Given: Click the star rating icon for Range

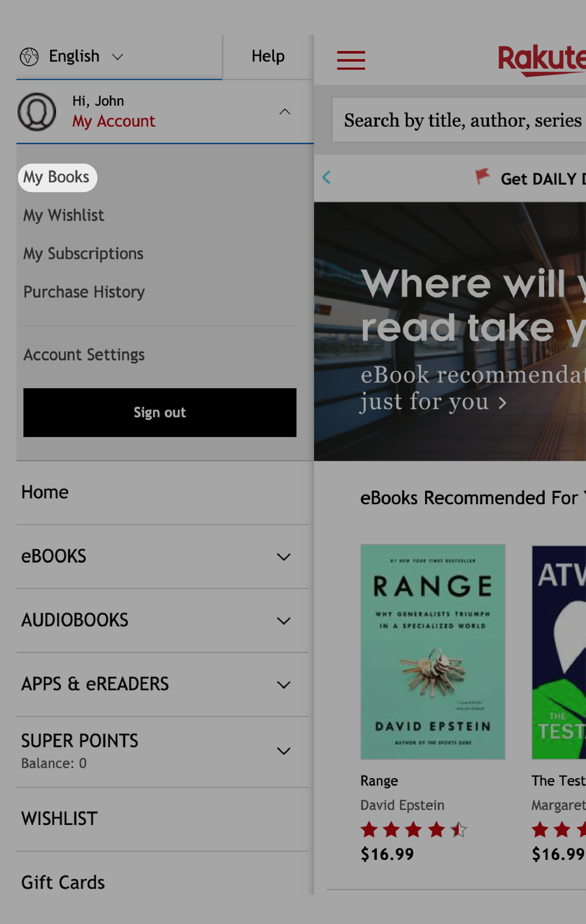Looking at the screenshot, I should (x=414, y=830).
